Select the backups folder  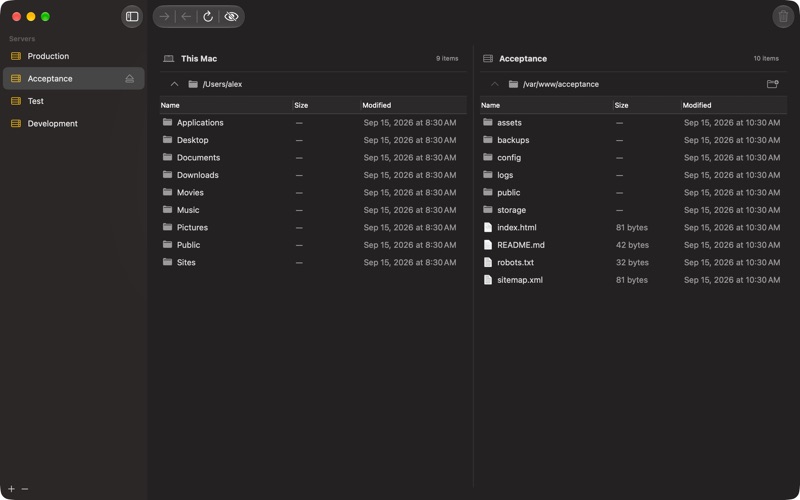(x=633, y=140)
